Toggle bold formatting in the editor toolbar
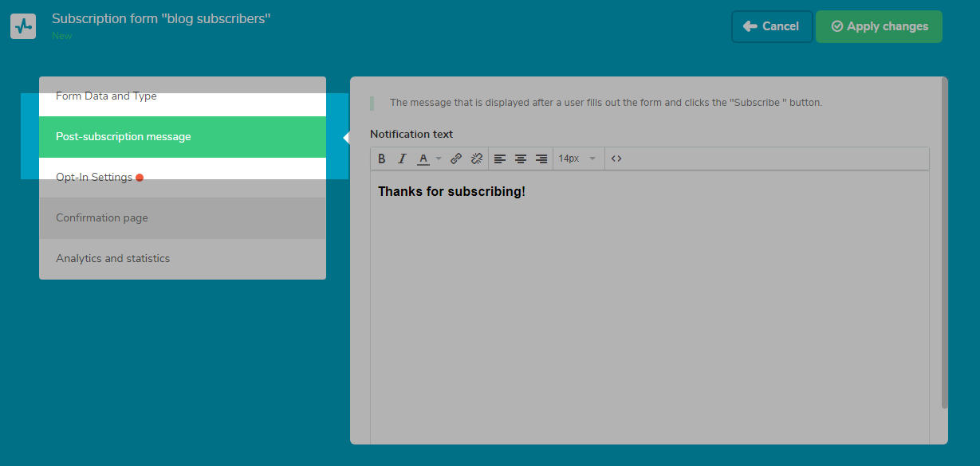Viewport: 980px width, 466px height. (x=382, y=159)
